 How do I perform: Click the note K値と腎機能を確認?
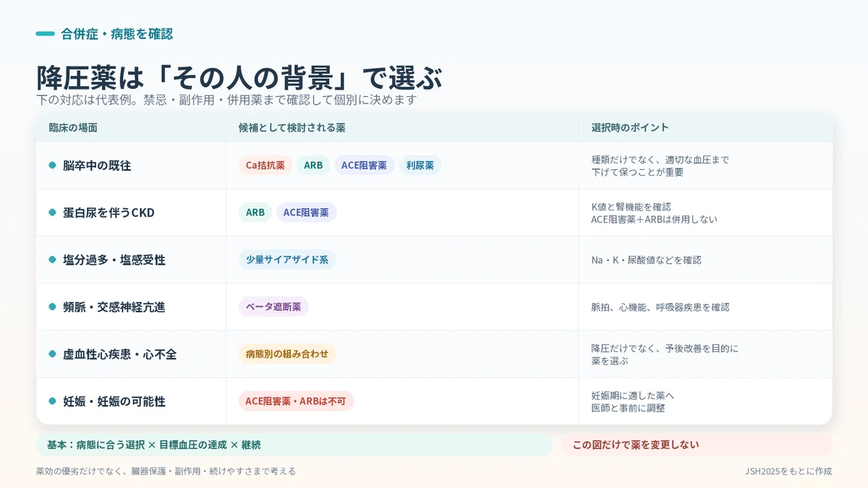point(631,207)
